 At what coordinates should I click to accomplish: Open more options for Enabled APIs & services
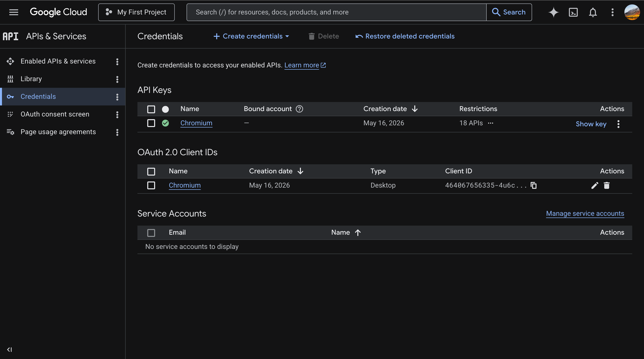(117, 62)
